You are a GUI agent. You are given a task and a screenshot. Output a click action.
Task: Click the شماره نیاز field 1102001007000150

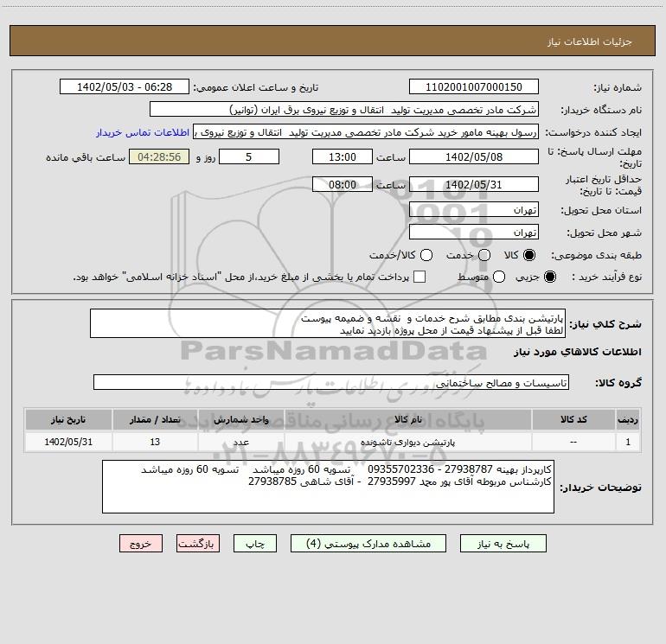tap(474, 87)
